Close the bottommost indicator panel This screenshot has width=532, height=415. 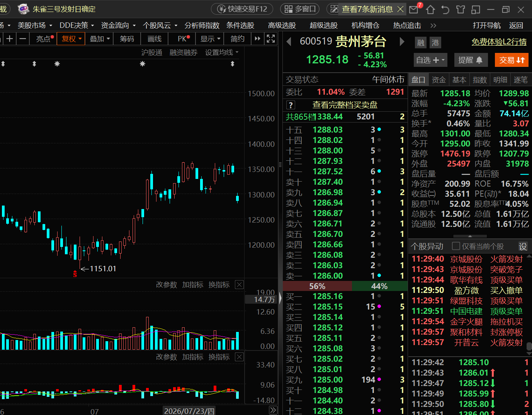[x=240, y=357]
